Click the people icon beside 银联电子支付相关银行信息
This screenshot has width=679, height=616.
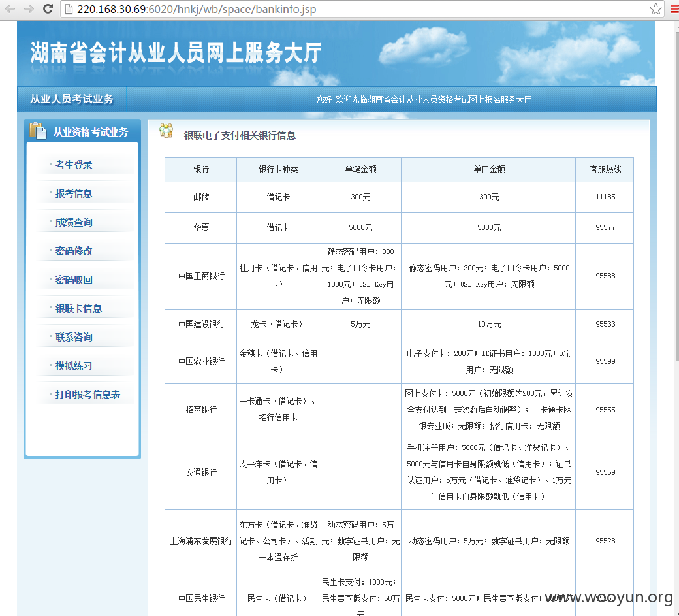coord(166,131)
